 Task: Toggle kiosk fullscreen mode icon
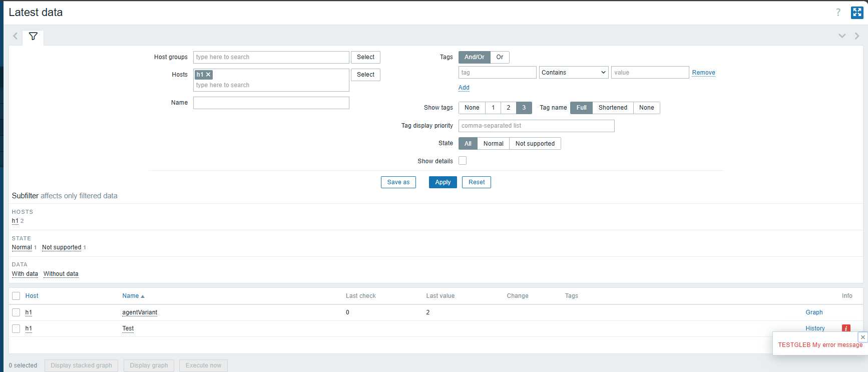point(857,13)
